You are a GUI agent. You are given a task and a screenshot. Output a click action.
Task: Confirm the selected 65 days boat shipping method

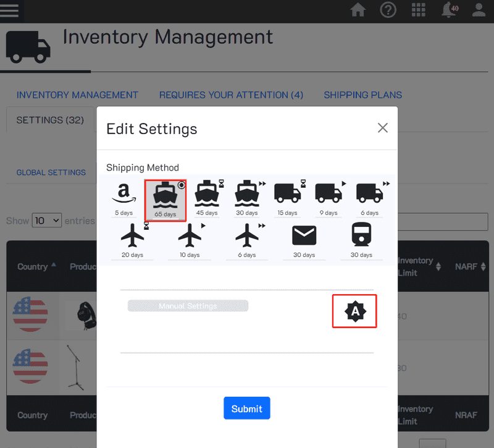click(x=165, y=198)
